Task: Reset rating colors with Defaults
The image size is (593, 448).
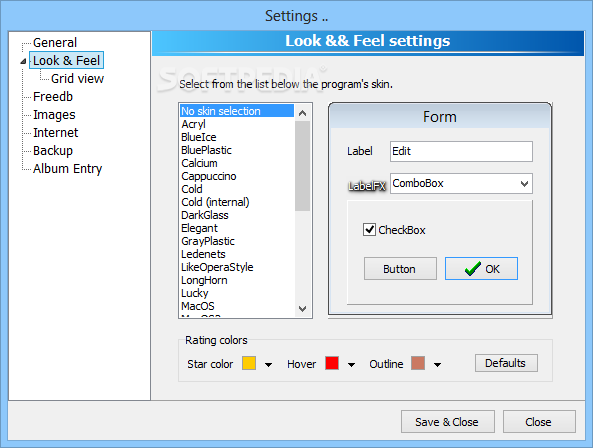Action: [x=506, y=363]
